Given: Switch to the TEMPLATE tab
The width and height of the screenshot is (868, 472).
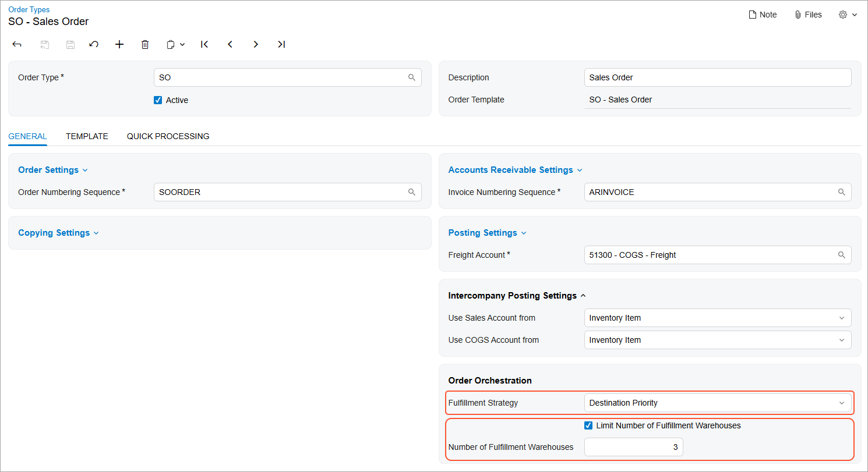Looking at the screenshot, I should 87,136.
